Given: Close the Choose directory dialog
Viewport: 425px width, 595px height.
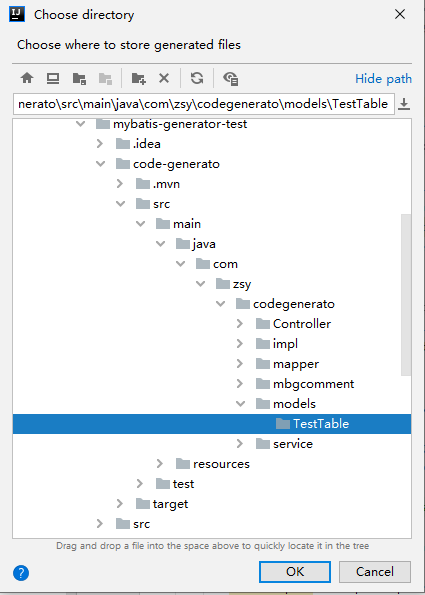Looking at the screenshot, I should pos(400,14).
